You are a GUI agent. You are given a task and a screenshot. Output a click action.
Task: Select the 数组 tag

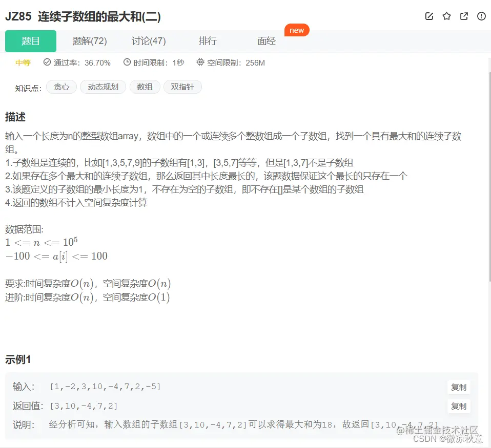[145, 87]
